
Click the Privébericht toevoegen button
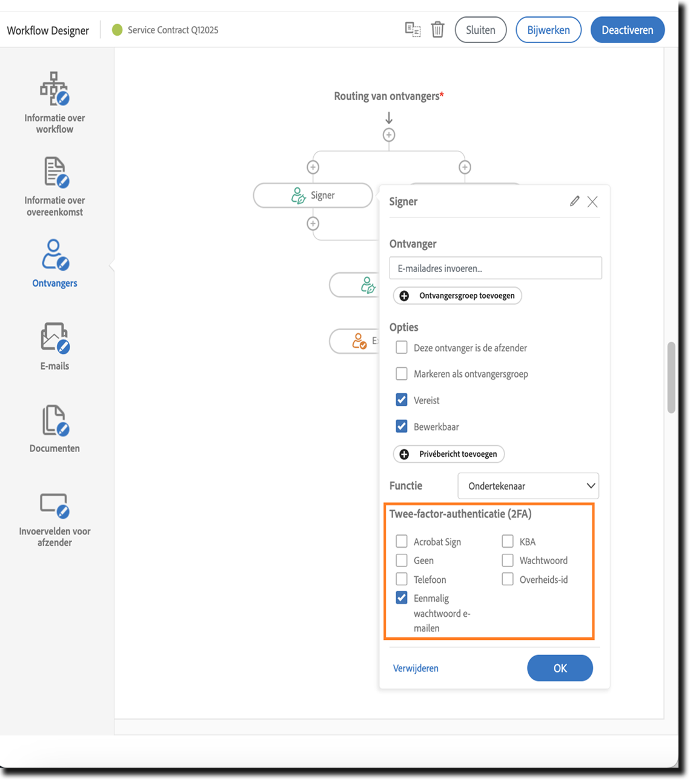point(449,454)
